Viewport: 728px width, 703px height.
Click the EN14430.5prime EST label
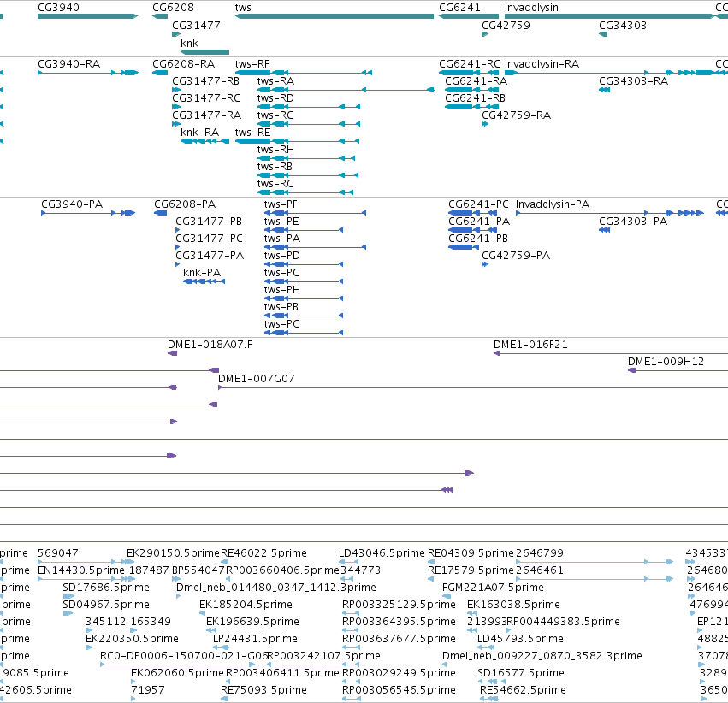81,570
